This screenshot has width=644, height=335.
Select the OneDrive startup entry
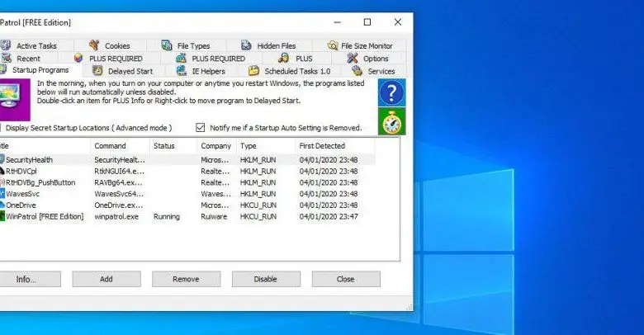pyautogui.click(x=187, y=205)
